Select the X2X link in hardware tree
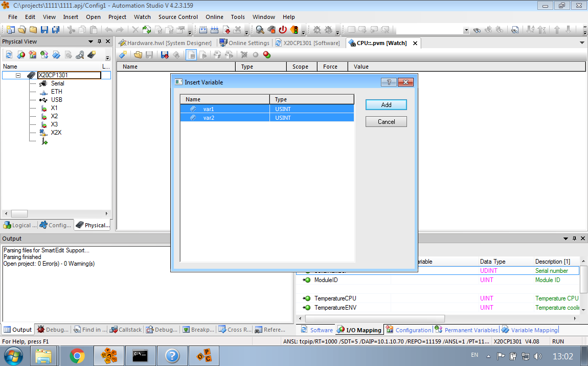The image size is (588, 366). (x=56, y=133)
